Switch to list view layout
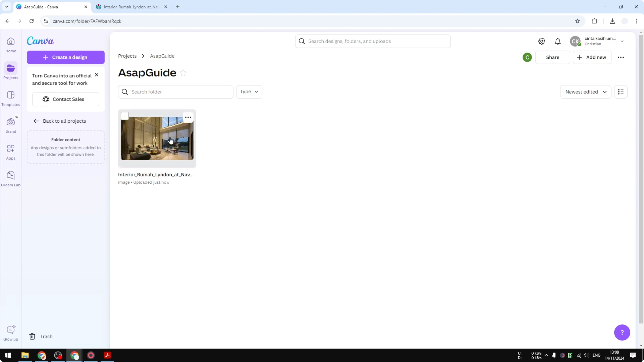 pos(621,92)
